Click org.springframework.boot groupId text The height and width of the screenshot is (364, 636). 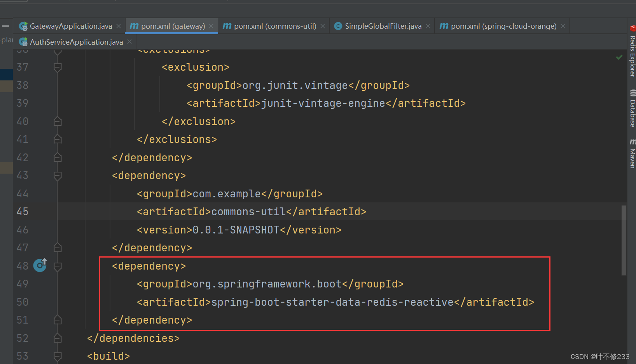tap(267, 284)
